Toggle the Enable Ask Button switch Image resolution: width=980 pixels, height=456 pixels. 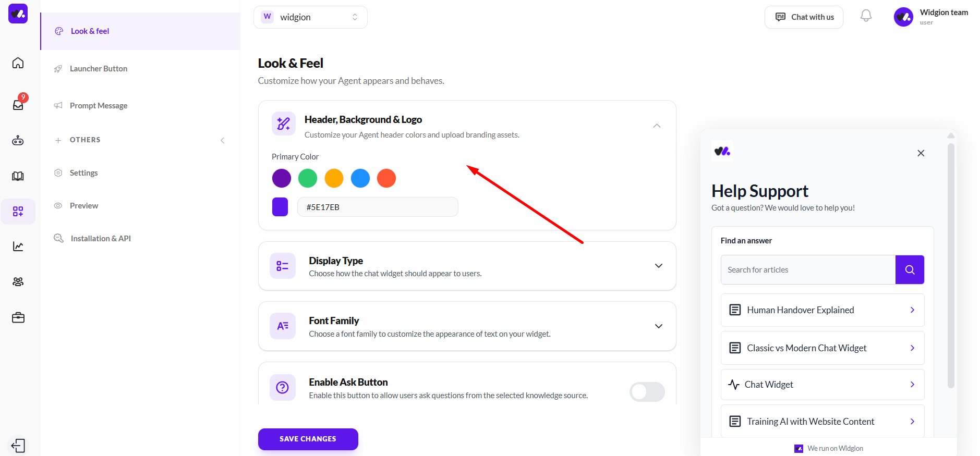pos(647,392)
